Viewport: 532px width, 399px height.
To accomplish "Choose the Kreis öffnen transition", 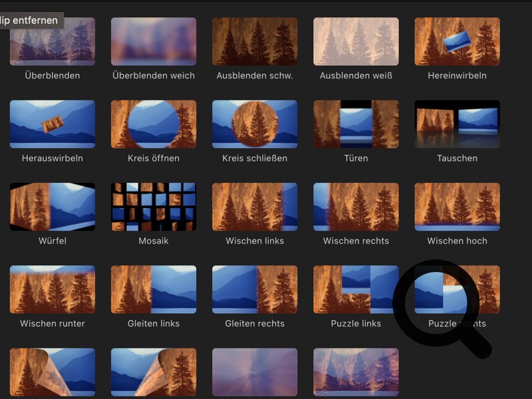I will pos(154,124).
